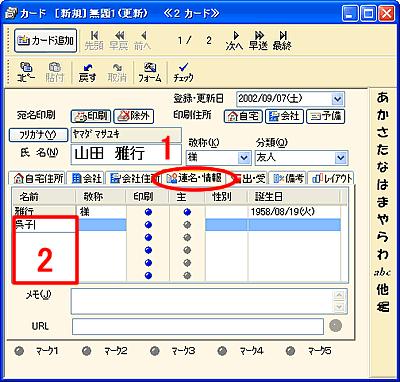This screenshot has height=382, width=400.
Task: Select ま in the kana index
Action: pos(383,202)
